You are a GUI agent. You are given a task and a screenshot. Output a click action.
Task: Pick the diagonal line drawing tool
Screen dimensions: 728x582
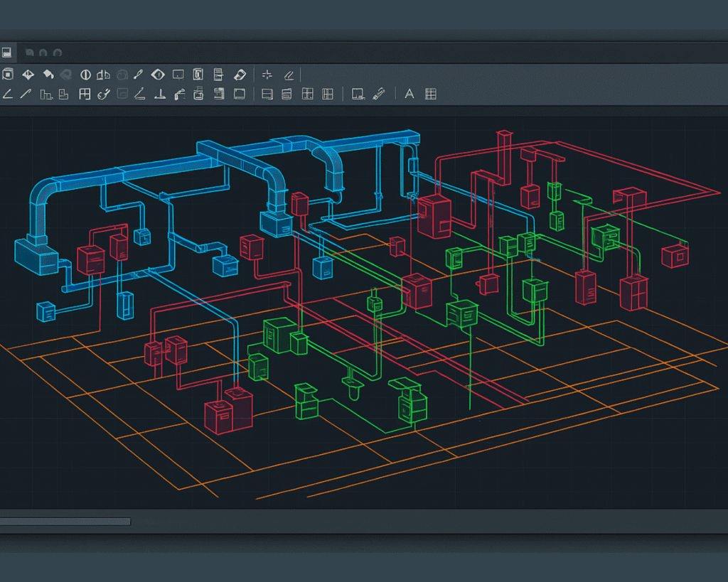coord(26,94)
